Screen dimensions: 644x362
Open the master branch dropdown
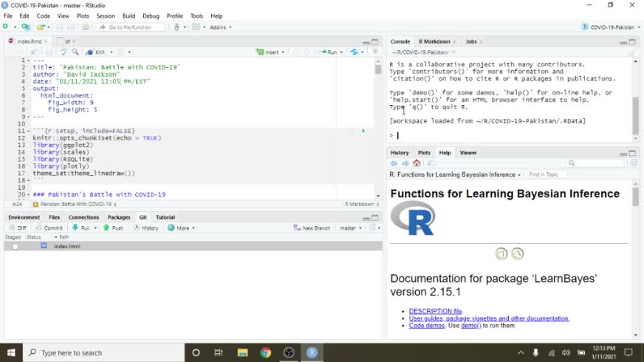click(350, 228)
